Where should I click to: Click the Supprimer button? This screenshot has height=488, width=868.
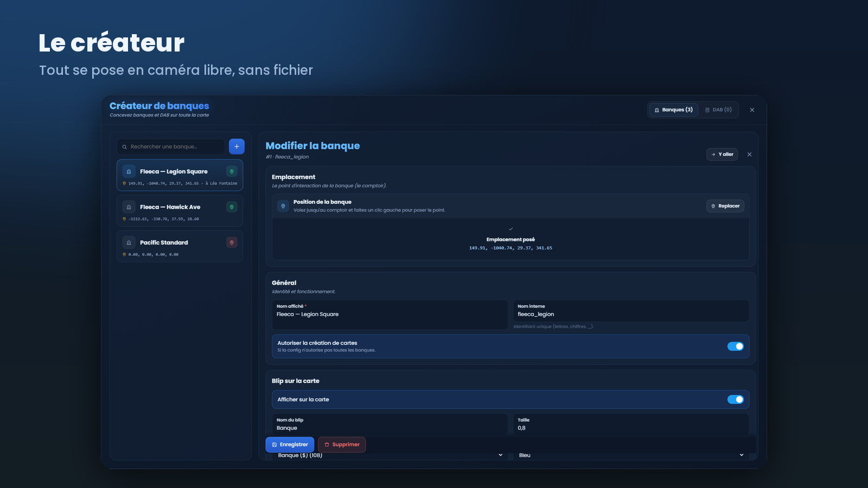tap(342, 445)
